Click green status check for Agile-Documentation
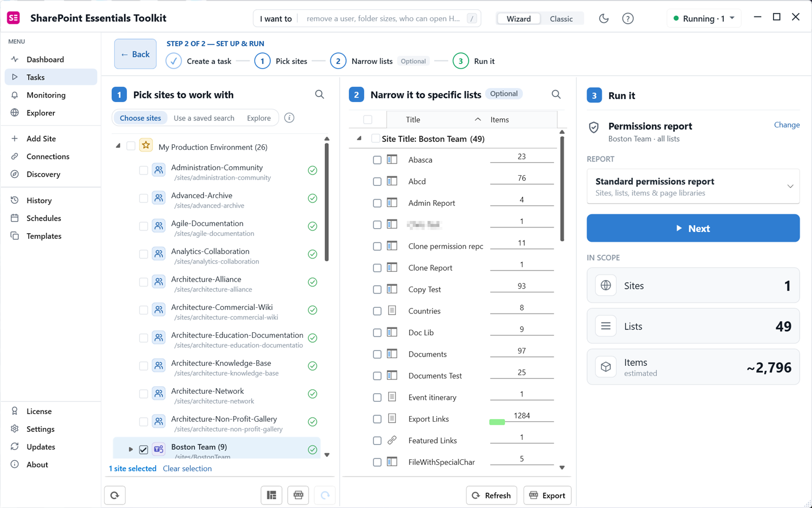This screenshot has height=508, width=812. click(x=313, y=226)
